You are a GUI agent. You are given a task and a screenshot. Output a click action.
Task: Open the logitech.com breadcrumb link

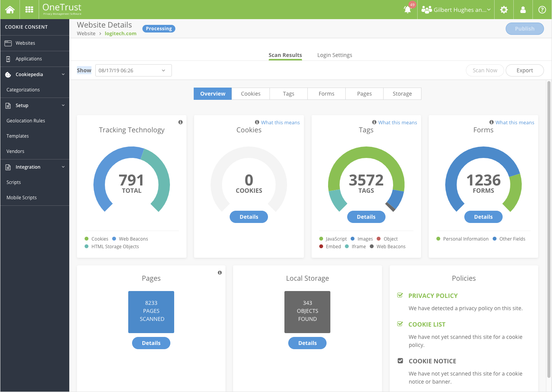tap(121, 34)
